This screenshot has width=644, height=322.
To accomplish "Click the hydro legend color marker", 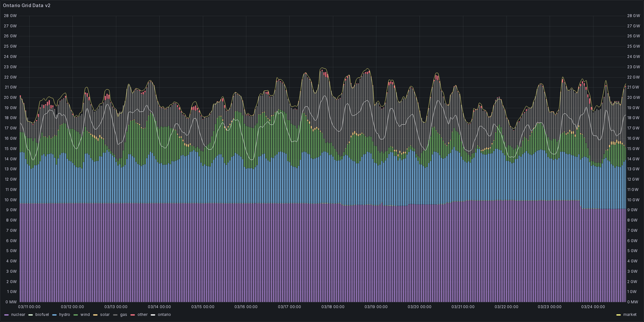I will pyautogui.click(x=53, y=314).
